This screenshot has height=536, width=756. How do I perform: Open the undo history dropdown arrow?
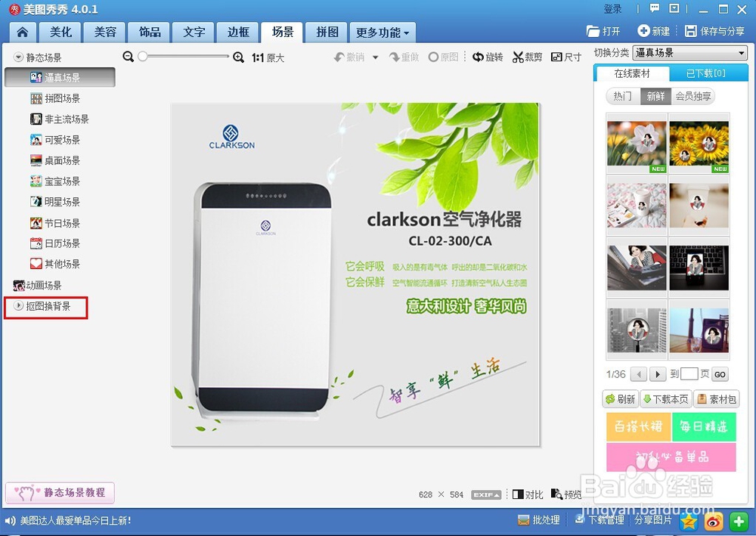click(376, 57)
